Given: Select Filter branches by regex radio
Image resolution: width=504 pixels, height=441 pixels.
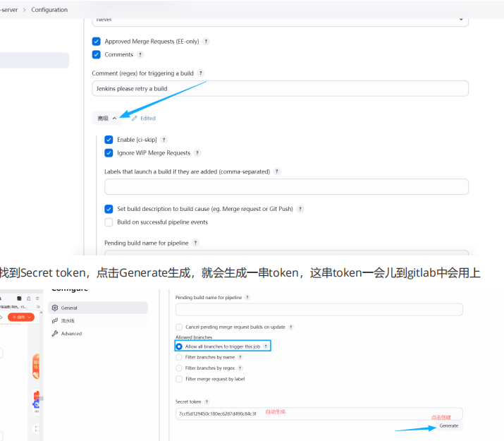Looking at the screenshot, I should [x=179, y=368].
